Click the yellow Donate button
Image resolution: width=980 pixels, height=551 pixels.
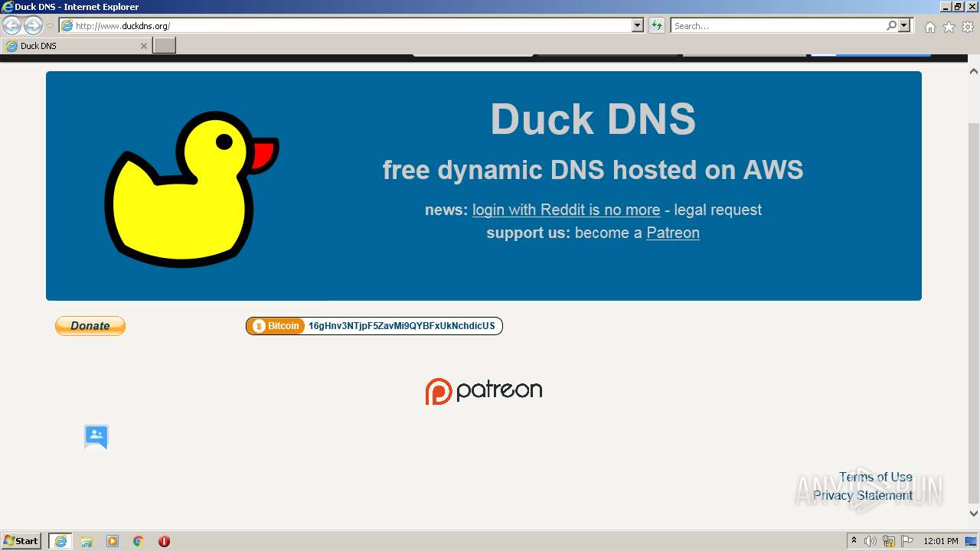(x=90, y=326)
